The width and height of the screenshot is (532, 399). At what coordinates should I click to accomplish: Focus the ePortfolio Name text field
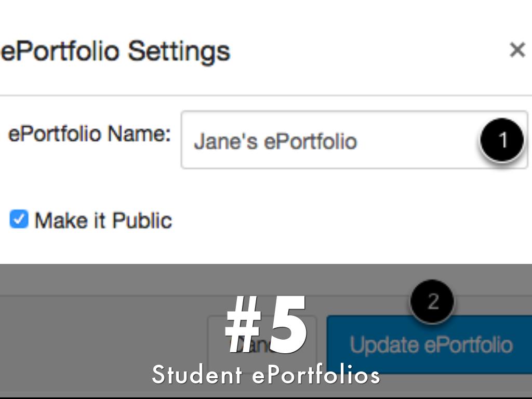coord(332,140)
